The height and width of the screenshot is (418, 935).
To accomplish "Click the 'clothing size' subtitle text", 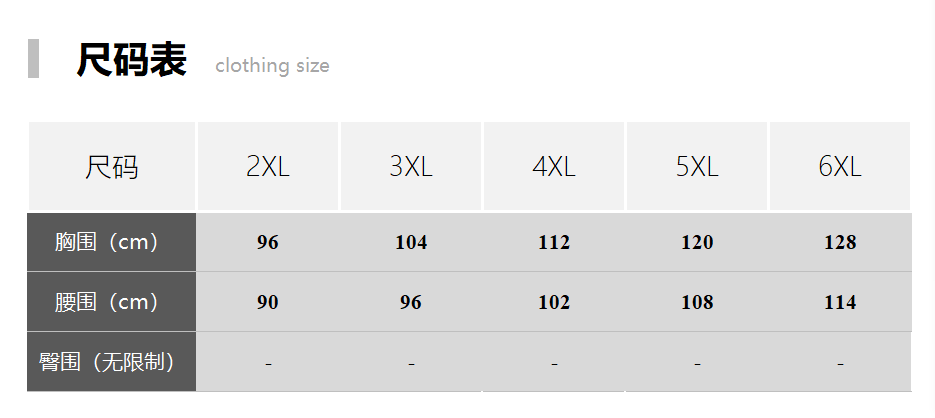I will 272,66.
